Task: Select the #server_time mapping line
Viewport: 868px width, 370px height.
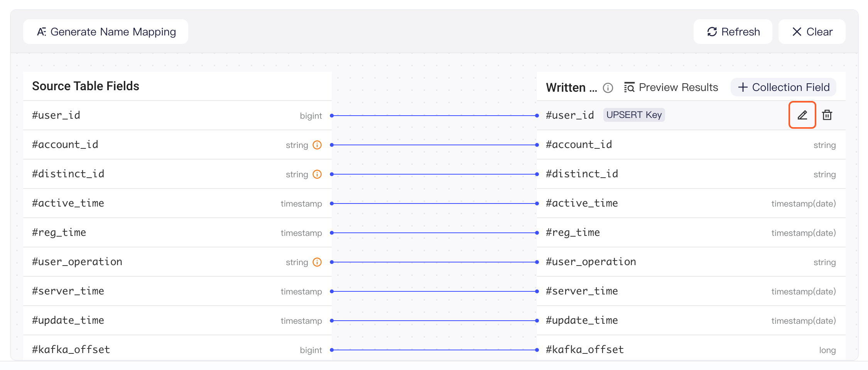Action: click(x=434, y=291)
